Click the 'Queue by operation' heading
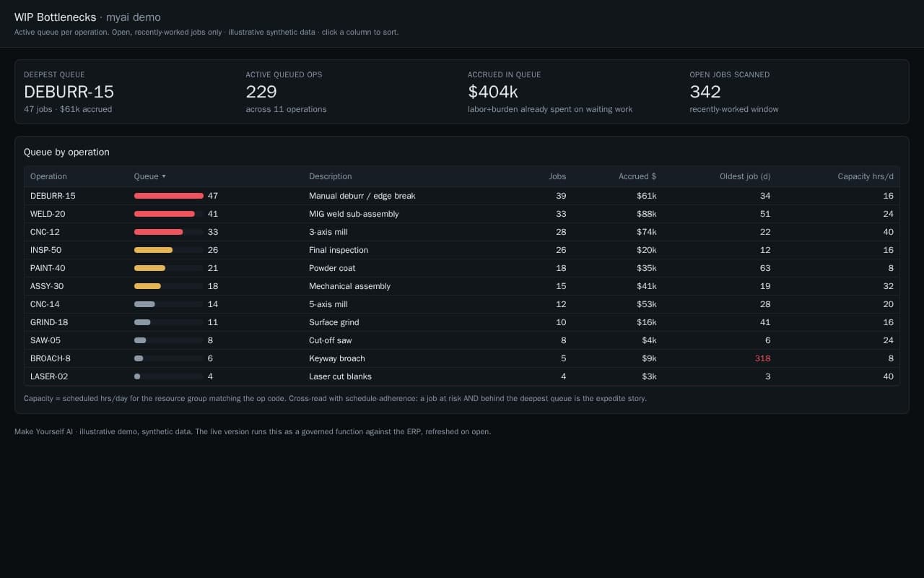The image size is (924, 578). click(x=66, y=152)
